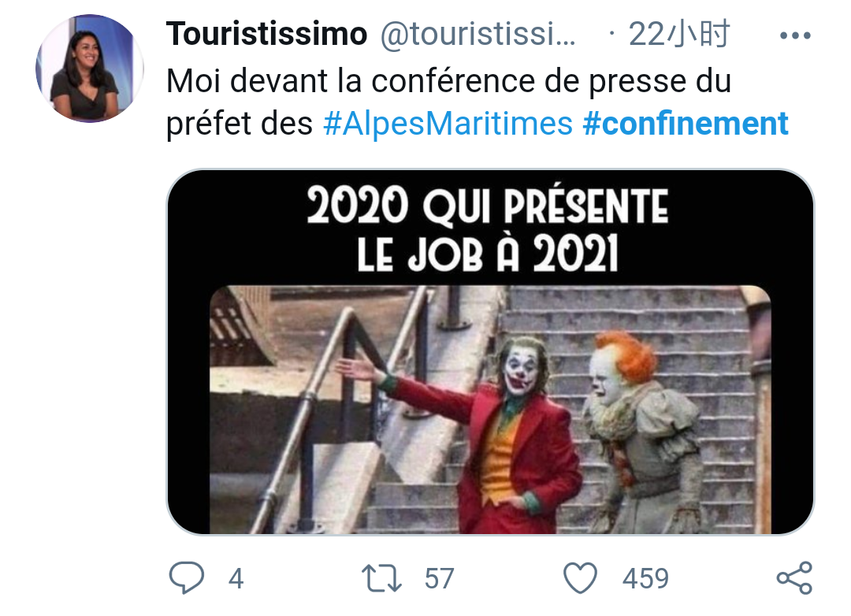This screenshot has width=851, height=616.
Task: Tap the share icon of the tweet
Action: [x=794, y=578]
